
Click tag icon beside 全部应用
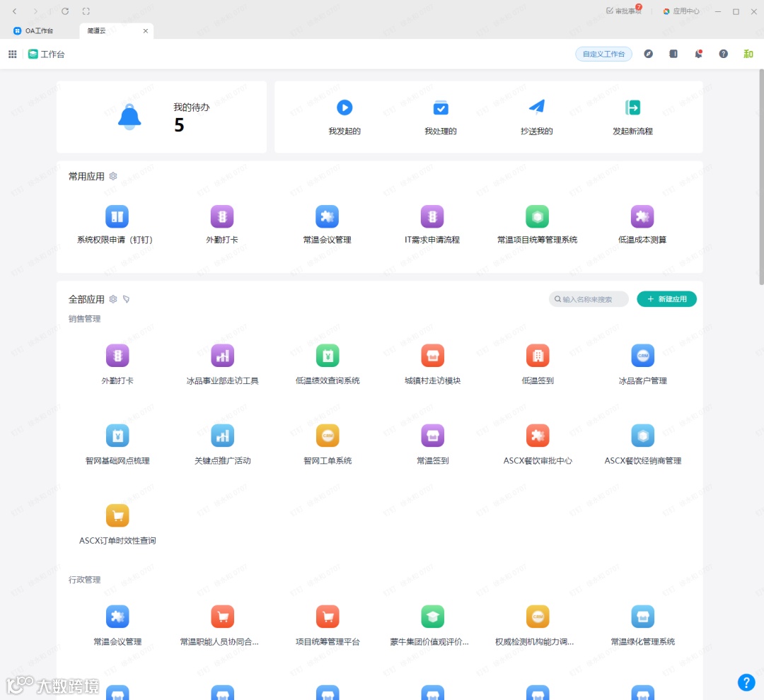coord(126,299)
